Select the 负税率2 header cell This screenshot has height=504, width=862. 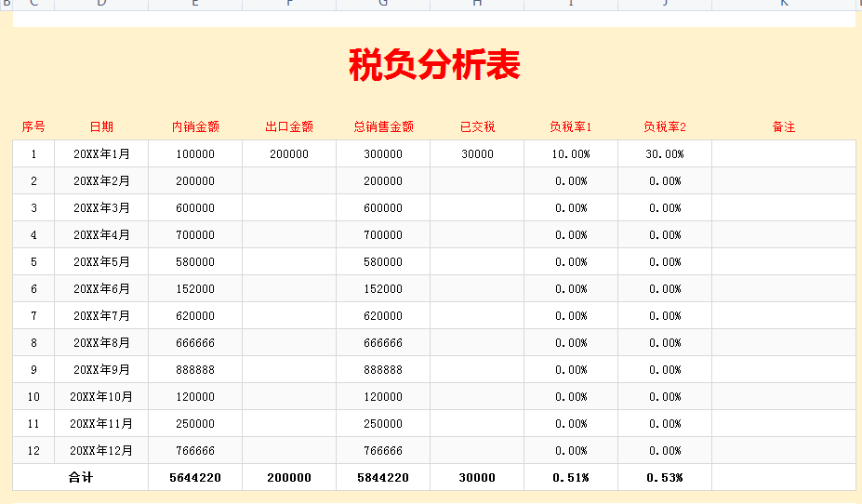665,127
